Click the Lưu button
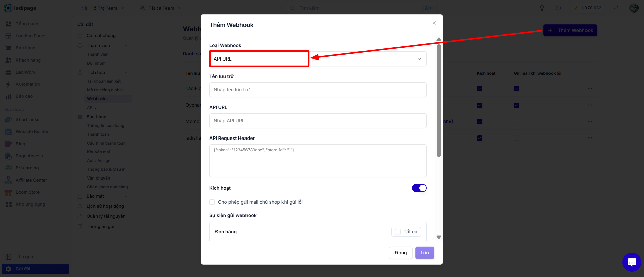 point(425,253)
